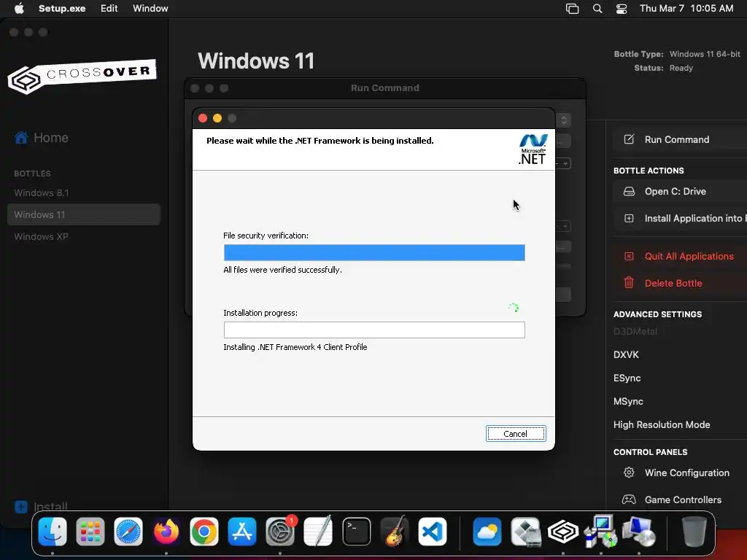Toggle the MSync setting

click(x=628, y=402)
